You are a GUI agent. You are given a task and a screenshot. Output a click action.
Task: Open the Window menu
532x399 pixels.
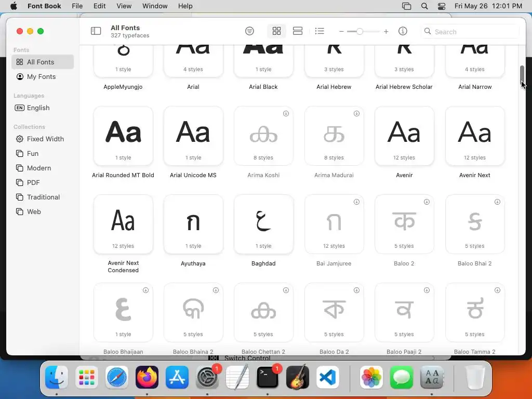[x=155, y=6]
